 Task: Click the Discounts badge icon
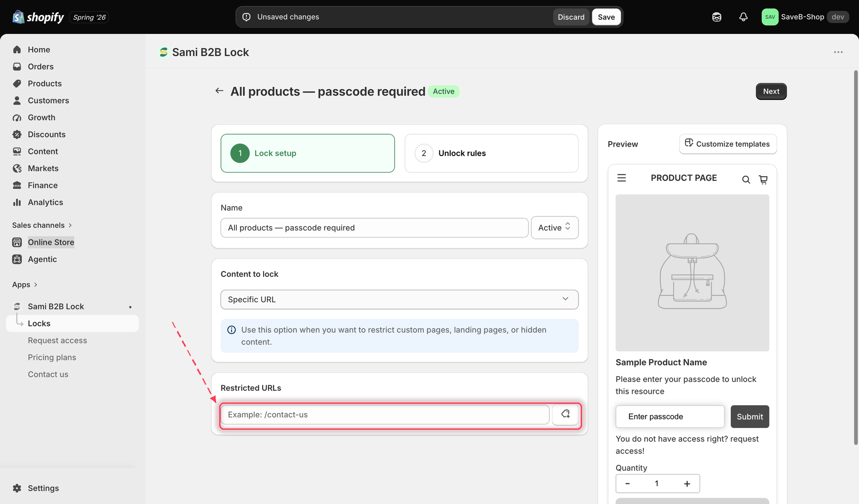[17, 135]
